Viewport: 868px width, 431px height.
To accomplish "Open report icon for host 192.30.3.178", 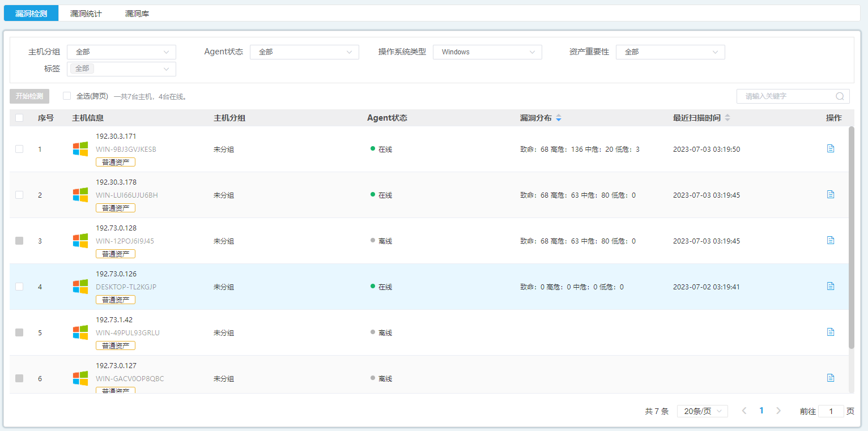I will (x=831, y=194).
